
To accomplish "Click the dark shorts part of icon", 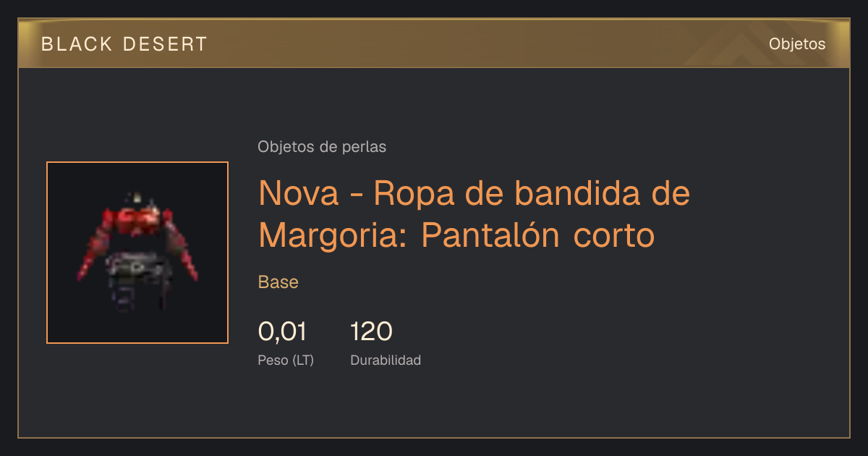I will click(x=136, y=279).
